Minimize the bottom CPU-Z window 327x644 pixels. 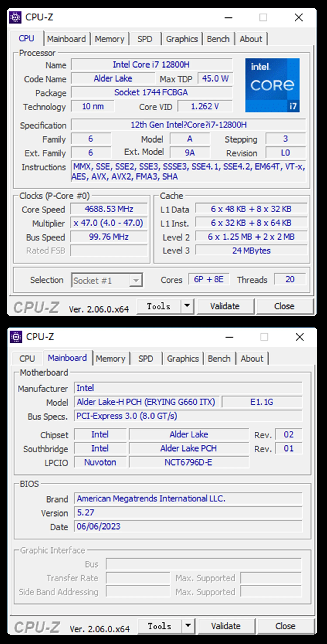click(x=229, y=337)
